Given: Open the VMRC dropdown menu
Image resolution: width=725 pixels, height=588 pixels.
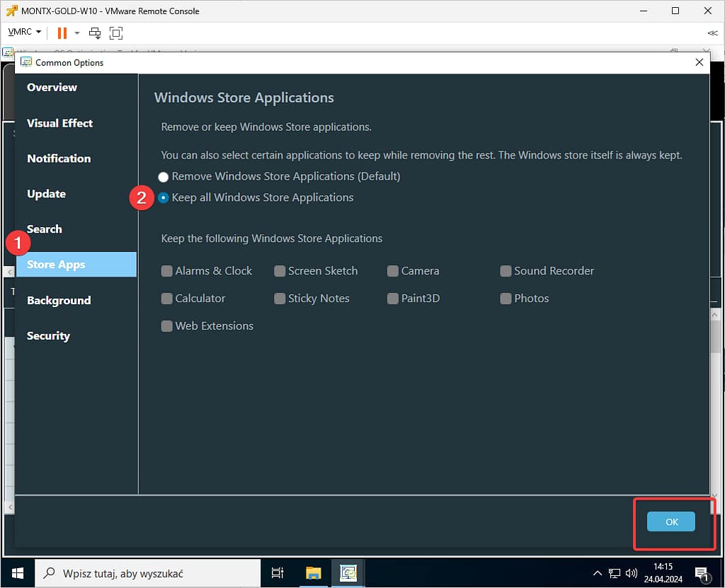Looking at the screenshot, I should pos(24,33).
